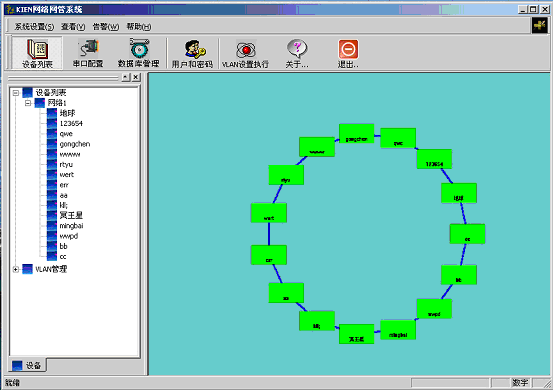Open 数据库管理 database management icon
Viewport: 553px width, 390px height.
click(x=139, y=53)
